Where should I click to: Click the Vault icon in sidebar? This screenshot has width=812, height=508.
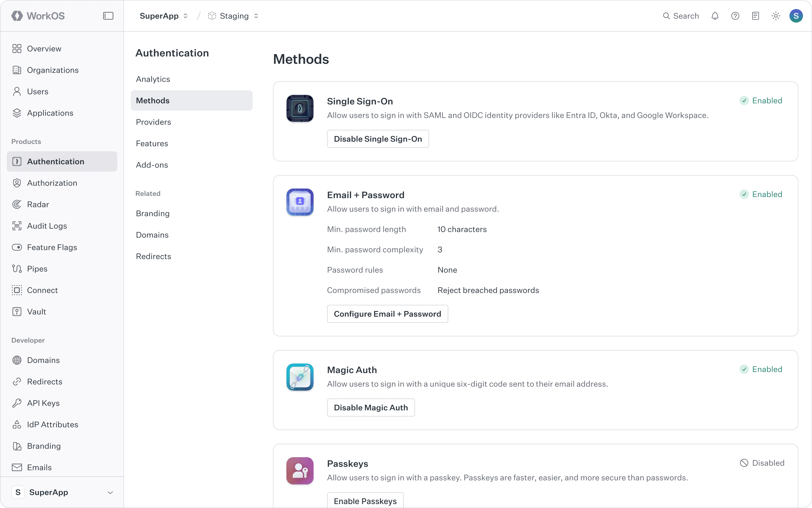pyautogui.click(x=17, y=312)
